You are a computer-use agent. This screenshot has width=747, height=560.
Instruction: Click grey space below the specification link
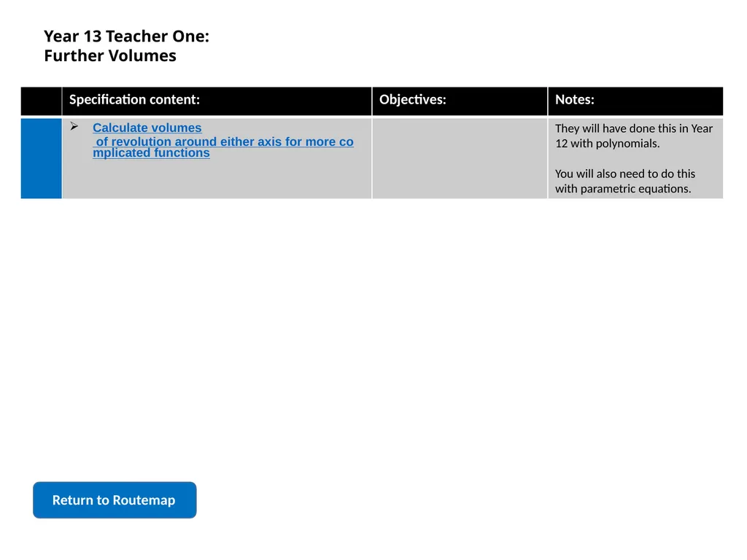[x=217, y=179]
